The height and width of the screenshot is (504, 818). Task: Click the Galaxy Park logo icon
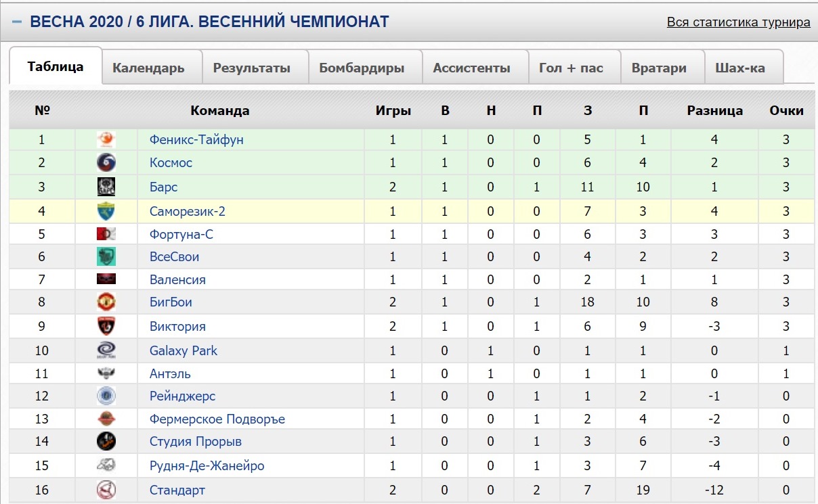[x=106, y=350]
